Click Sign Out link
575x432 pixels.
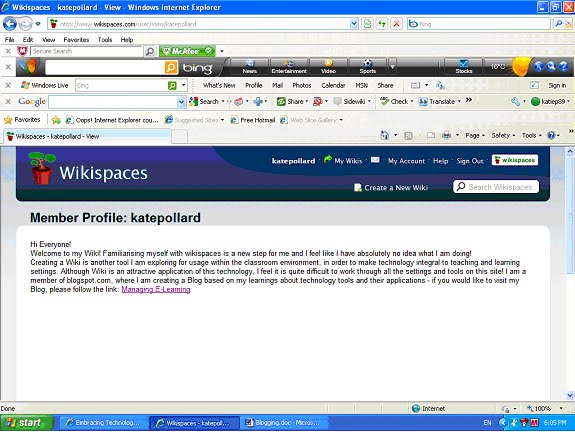469,161
